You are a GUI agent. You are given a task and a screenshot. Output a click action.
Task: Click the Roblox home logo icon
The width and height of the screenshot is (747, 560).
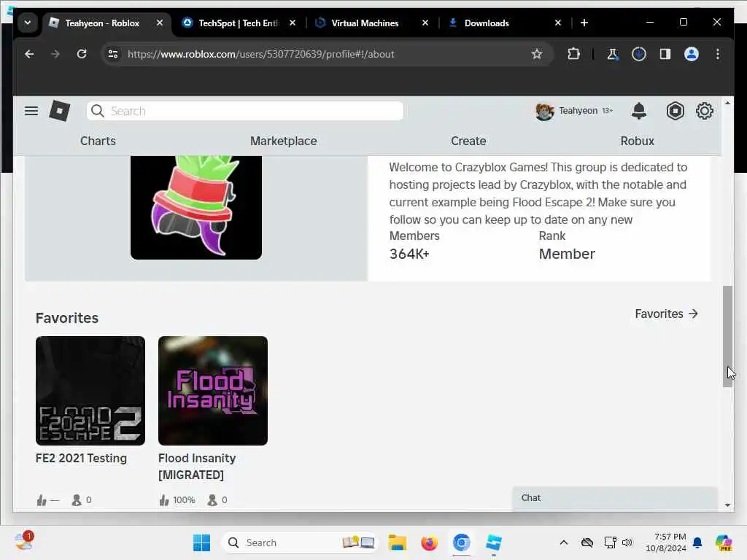[x=60, y=111]
